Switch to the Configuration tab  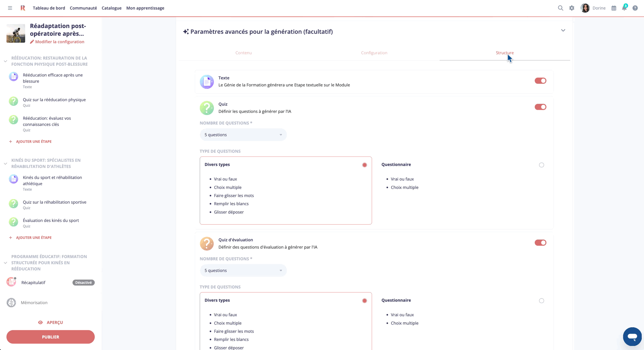tap(374, 53)
